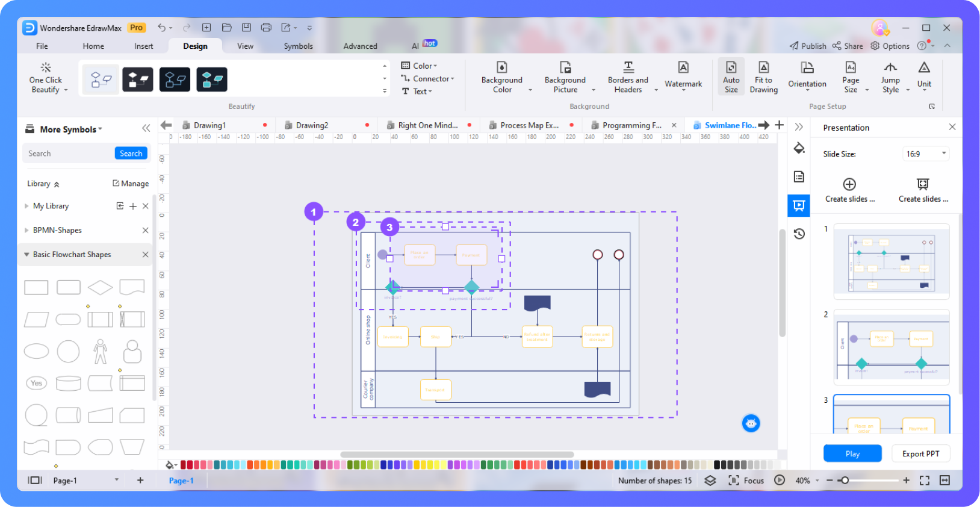Click the blue Search button in the library

(131, 154)
